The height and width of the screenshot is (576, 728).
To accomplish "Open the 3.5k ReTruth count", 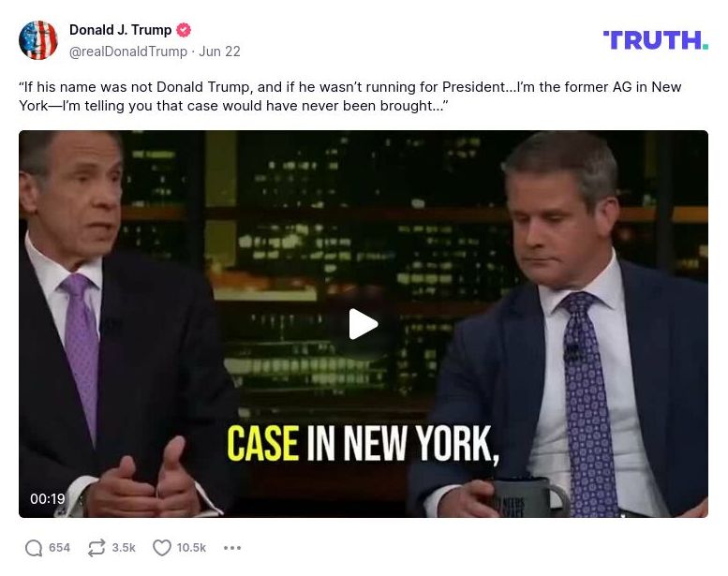I will [124, 548].
